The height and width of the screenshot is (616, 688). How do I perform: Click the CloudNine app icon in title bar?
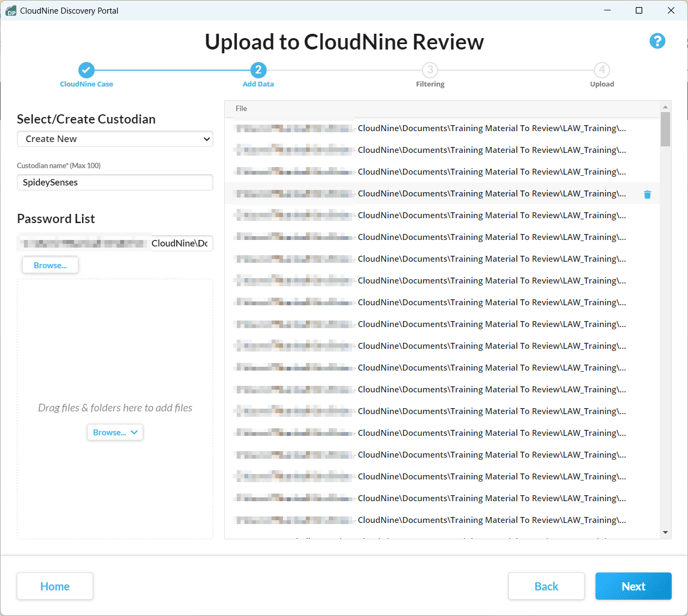(x=11, y=11)
